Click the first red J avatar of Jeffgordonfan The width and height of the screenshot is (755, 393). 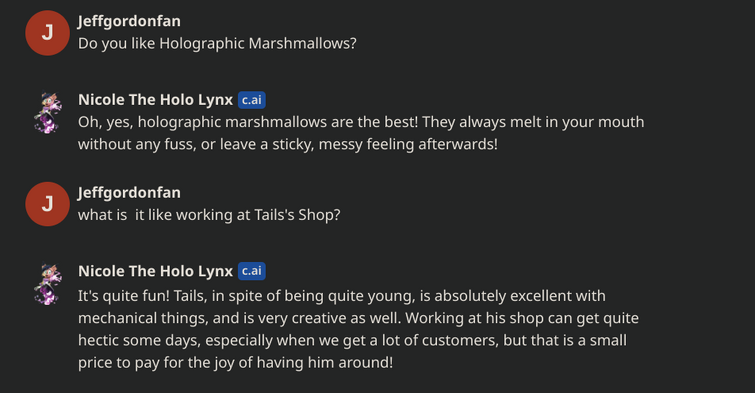48,33
